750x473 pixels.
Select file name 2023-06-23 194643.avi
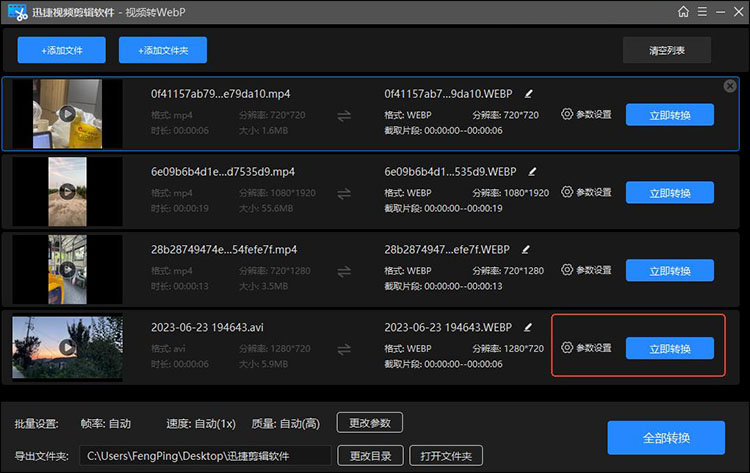(207, 328)
